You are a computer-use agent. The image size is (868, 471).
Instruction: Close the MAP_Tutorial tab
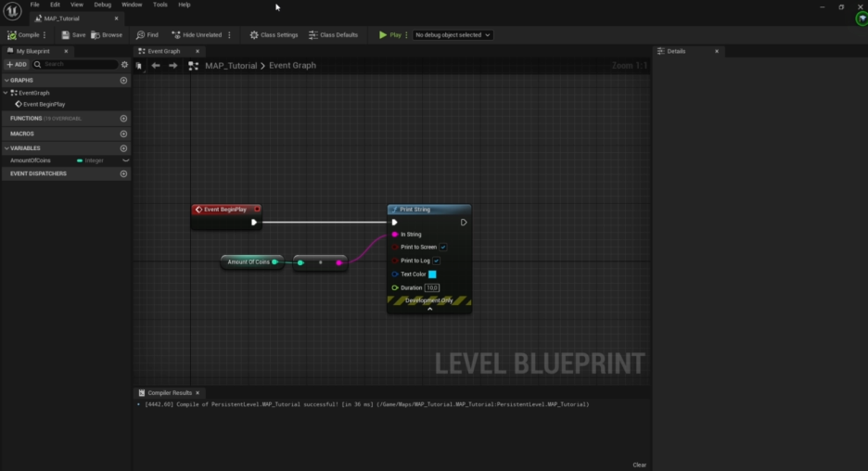[x=116, y=19]
